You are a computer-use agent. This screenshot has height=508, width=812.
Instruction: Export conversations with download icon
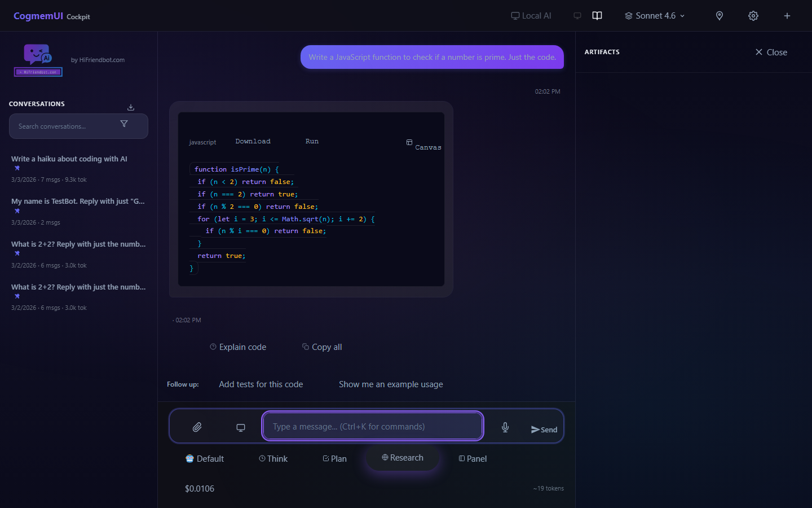click(x=131, y=107)
